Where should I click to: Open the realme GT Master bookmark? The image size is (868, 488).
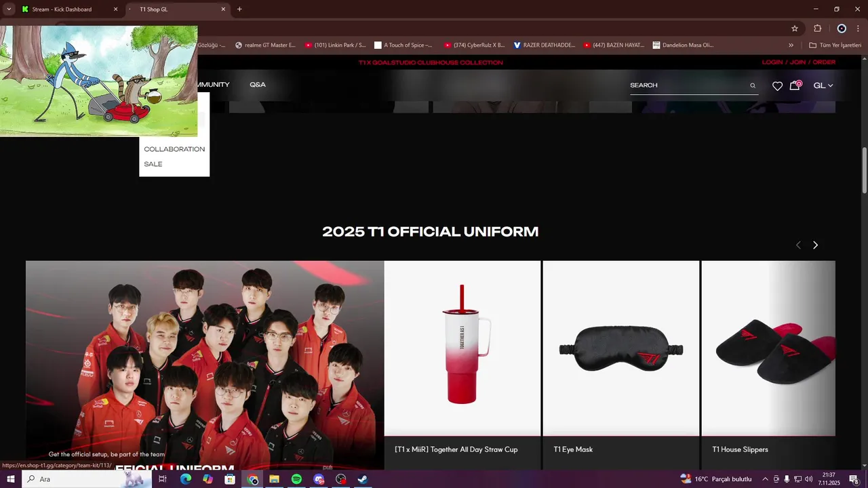click(265, 45)
